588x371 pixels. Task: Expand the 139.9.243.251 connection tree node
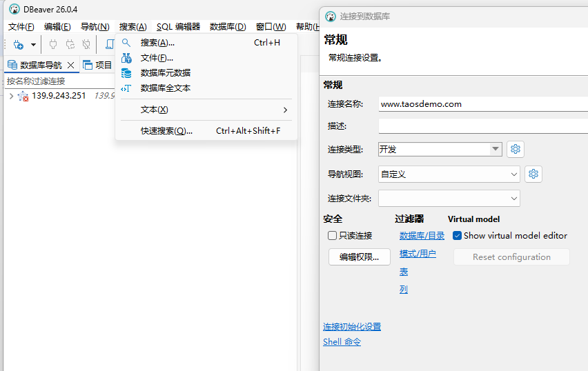coord(11,96)
